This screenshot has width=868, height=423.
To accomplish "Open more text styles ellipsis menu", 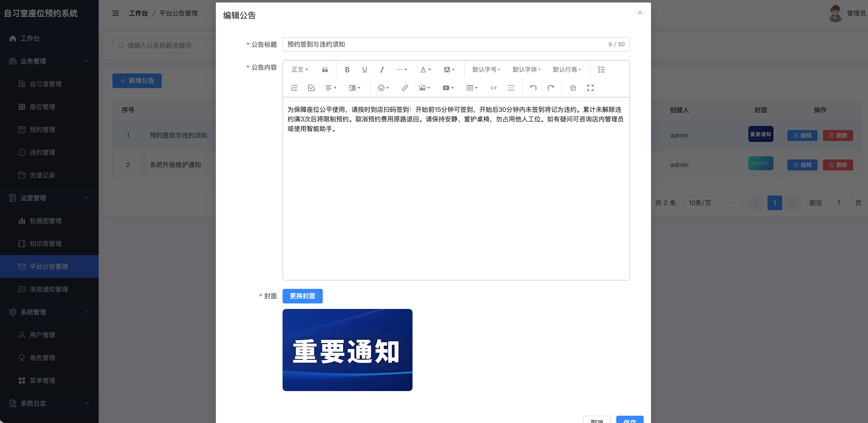I will coord(402,70).
